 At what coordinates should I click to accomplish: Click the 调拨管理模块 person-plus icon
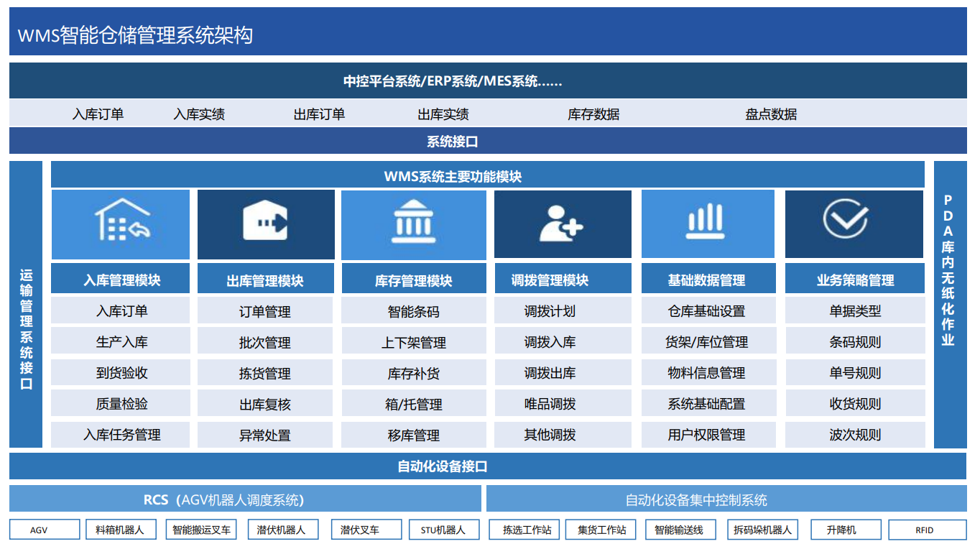coord(563,223)
